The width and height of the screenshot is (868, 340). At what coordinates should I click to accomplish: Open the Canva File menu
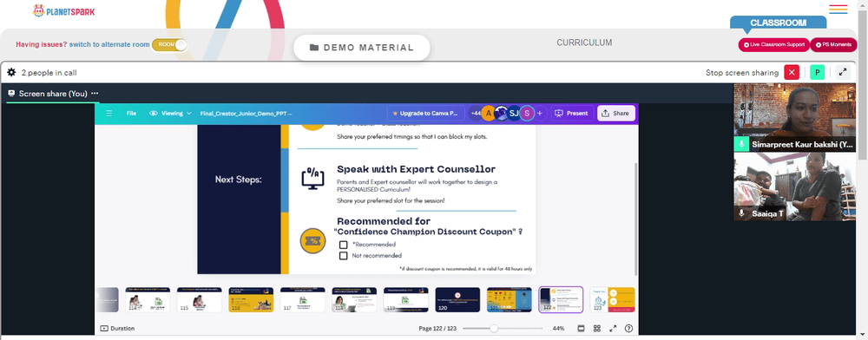pyautogui.click(x=131, y=114)
